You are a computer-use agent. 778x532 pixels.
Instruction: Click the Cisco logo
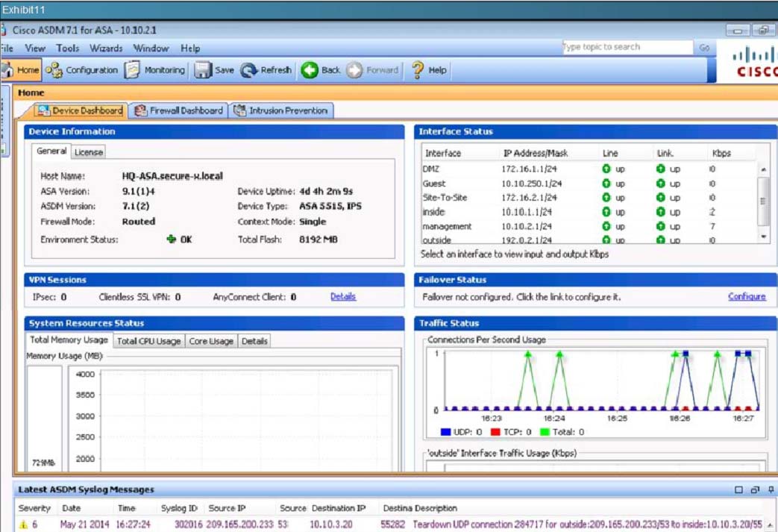pyautogui.click(x=754, y=62)
